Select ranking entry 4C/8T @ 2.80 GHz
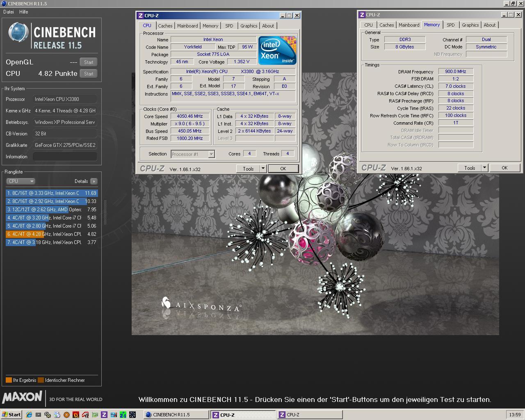The width and height of the screenshot is (525, 420). pyautogui.click(x=52, y=226)
